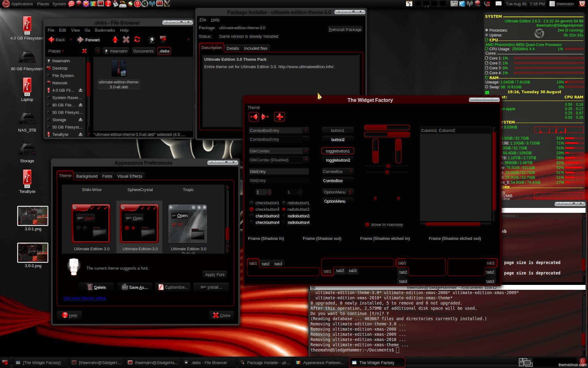This screenshot has height=368, width=588.
Task: Open the Laptop drive desktop icon
Action: click(27, 87)
